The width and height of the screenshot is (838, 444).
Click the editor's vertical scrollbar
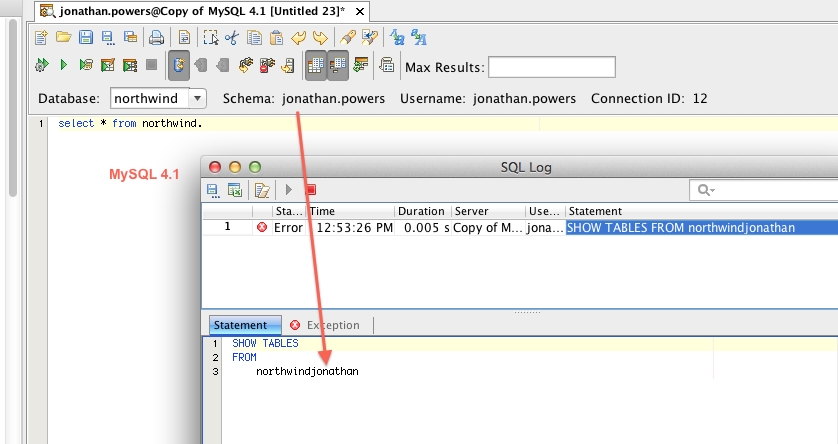(13, 110)
